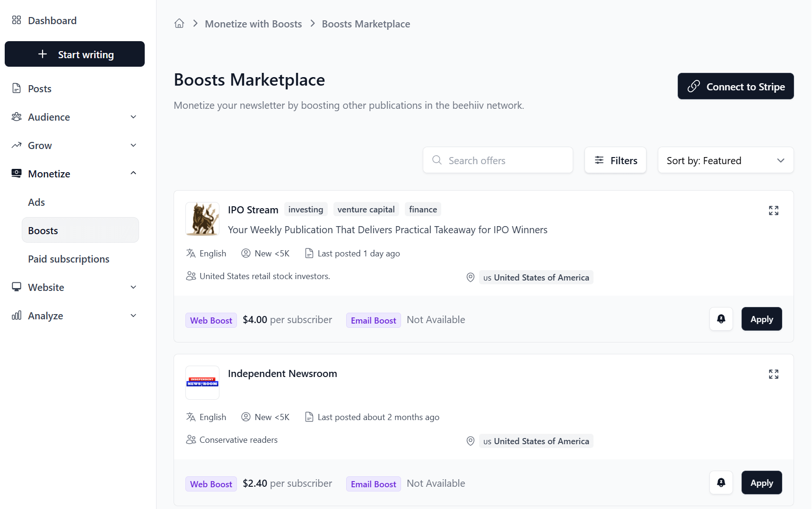This screenshot has height=509, width=812.
Task: Click the home breadcrumb icon
Action: tap(179, 23)
